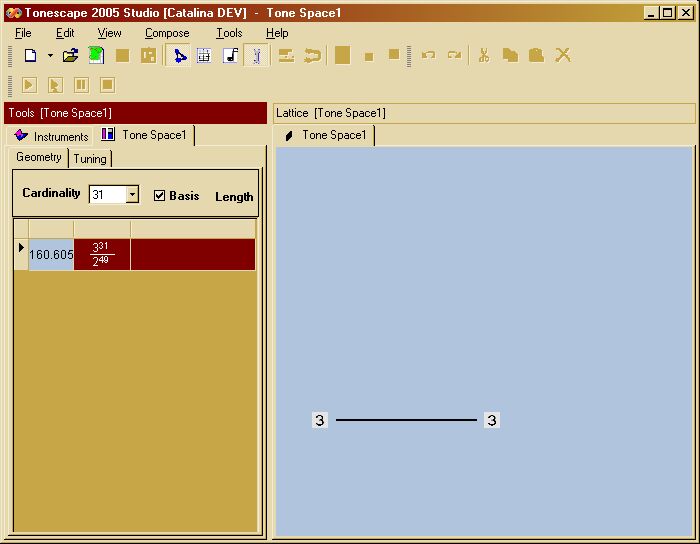The width and height of the screenshot is (700, 544).
Task: Toggle the Basis checkbox
Action: [159, 195]
